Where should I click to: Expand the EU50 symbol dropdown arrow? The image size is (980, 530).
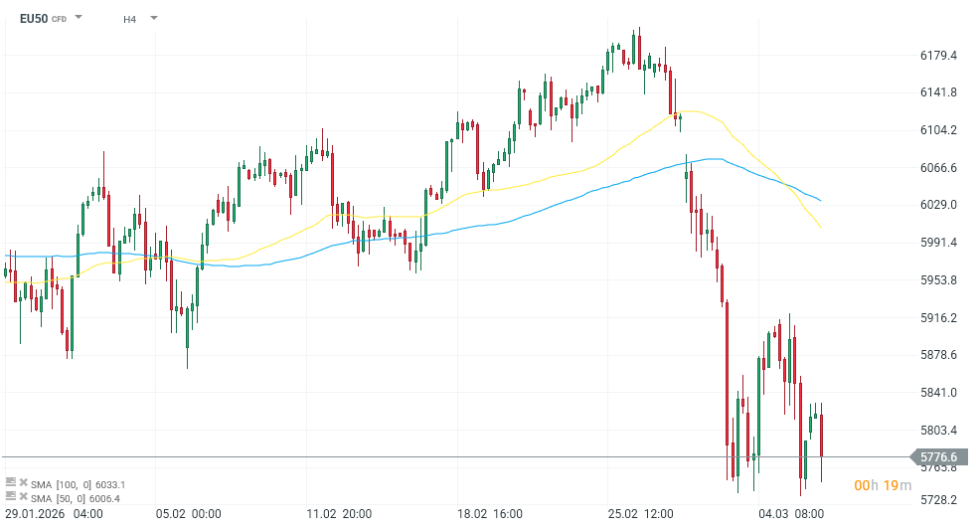tap(79, 18)
